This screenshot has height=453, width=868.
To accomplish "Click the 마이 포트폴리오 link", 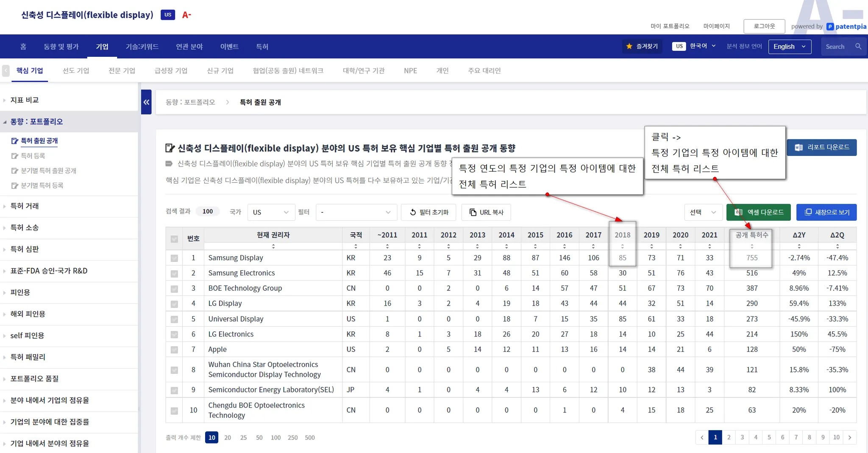I will click(670, 26).
